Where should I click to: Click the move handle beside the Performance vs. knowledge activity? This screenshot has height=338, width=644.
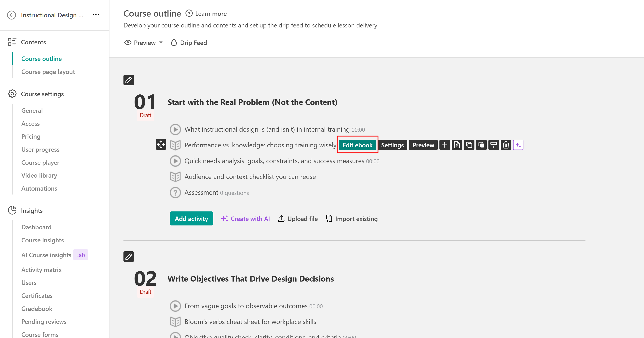(161, 144)
